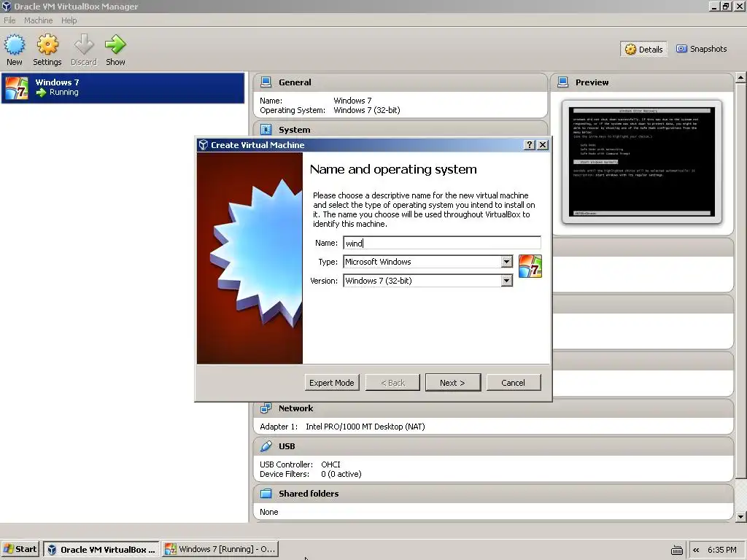Viewport: 747px width, 560px height.
Task: Open the File menu
Action: [x=9, y=20]
